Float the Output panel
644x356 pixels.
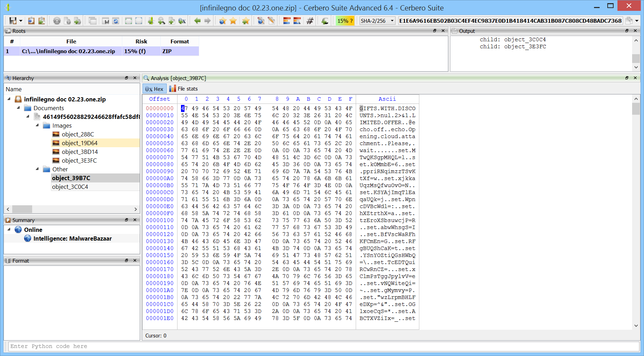627,31
